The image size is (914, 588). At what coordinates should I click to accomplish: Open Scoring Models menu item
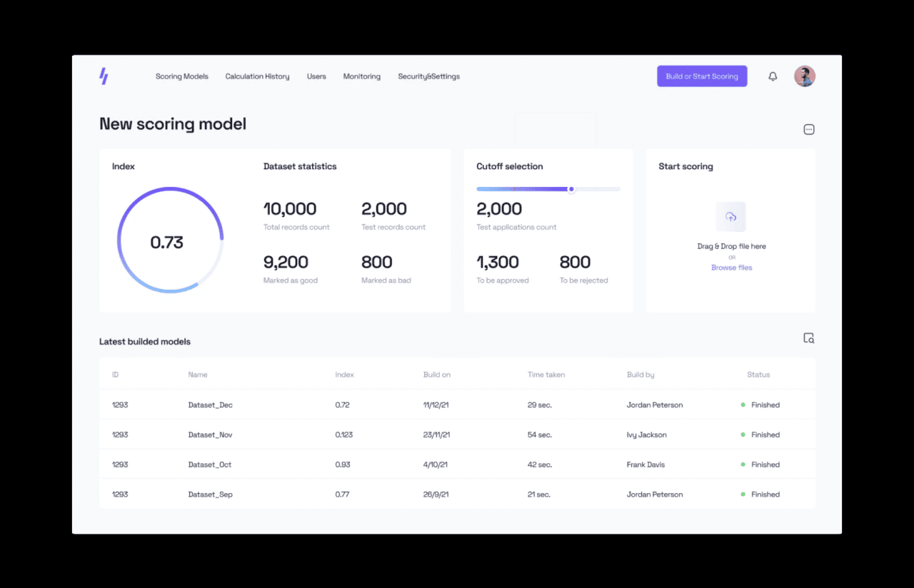[x=182, y=76]
